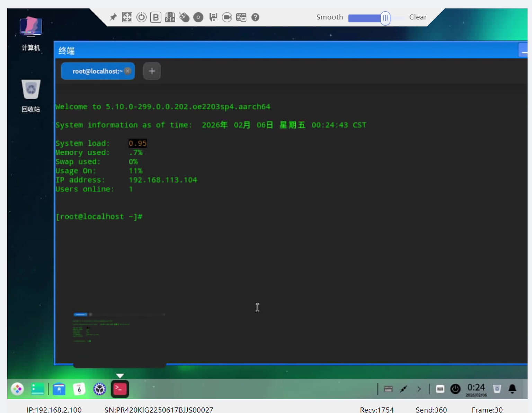The width and height of the screenshot is (532, 413).
Task: Select the root@localhost:~ terminal tab
Action: [98, 71]
